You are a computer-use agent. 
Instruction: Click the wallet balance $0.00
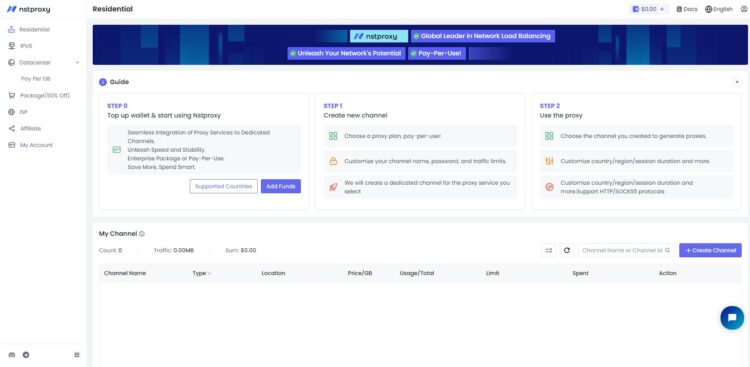[648, 9]
